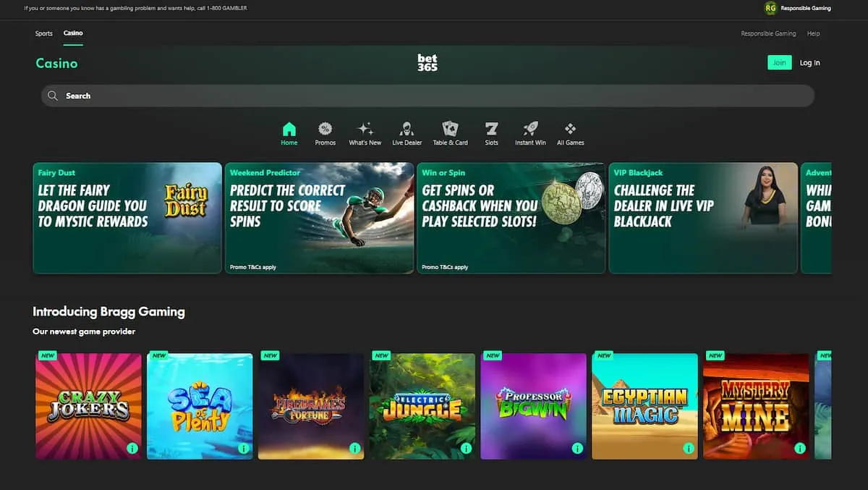The width and height of the screenshot is (868, 490).
Task: Show info for Sea of Plenty game
Action: point(244,449)
